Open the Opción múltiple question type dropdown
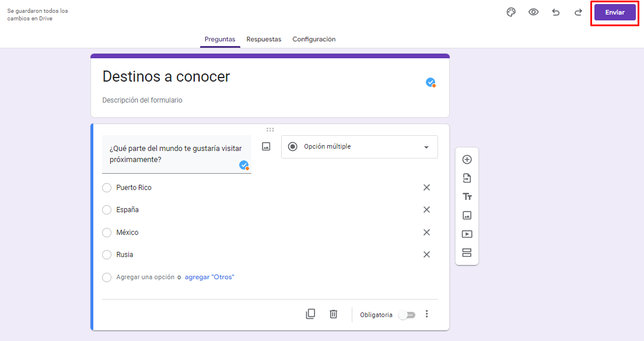The image size is (644, 341). 359,147
